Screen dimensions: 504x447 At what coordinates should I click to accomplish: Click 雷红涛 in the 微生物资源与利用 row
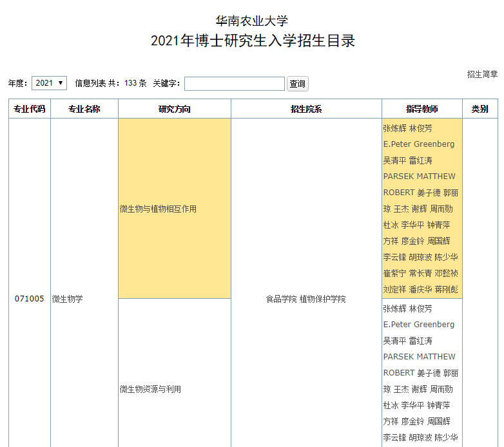[420, 341]
